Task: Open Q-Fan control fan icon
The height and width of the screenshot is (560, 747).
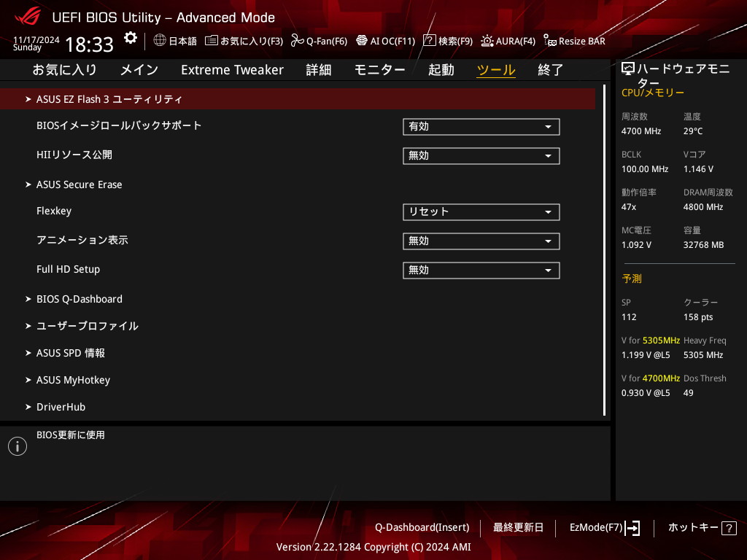Action: 298,41
